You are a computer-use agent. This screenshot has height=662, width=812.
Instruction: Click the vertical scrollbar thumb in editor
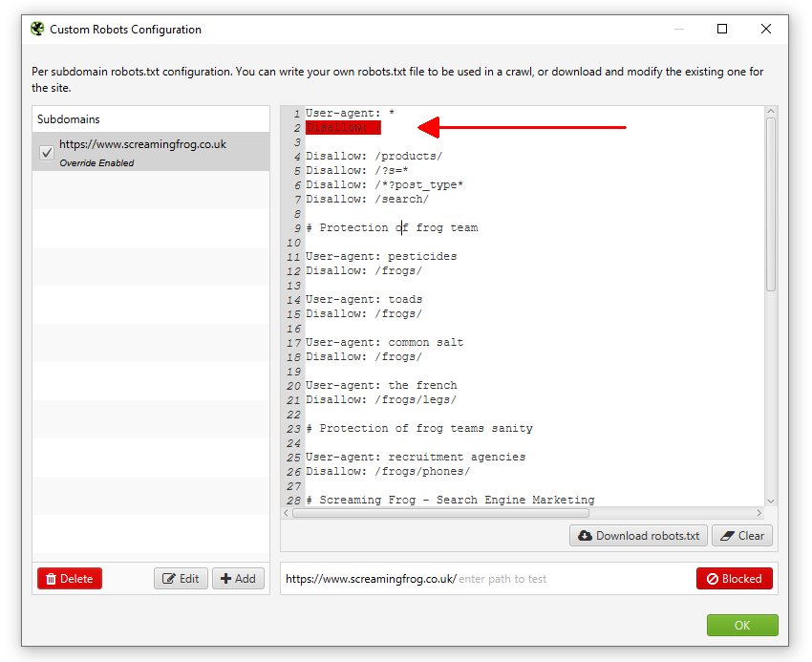771,204
